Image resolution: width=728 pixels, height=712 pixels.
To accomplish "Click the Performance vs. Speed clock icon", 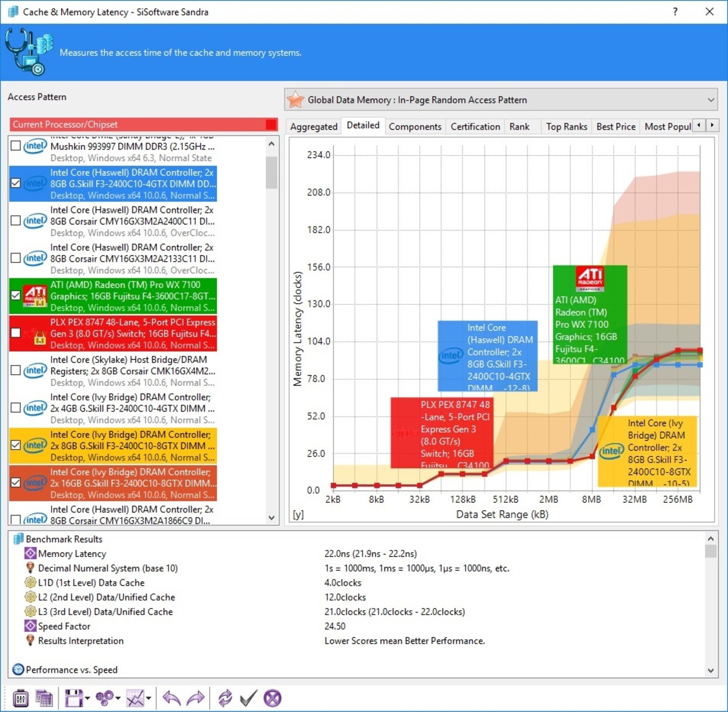I will click(18, 669).
